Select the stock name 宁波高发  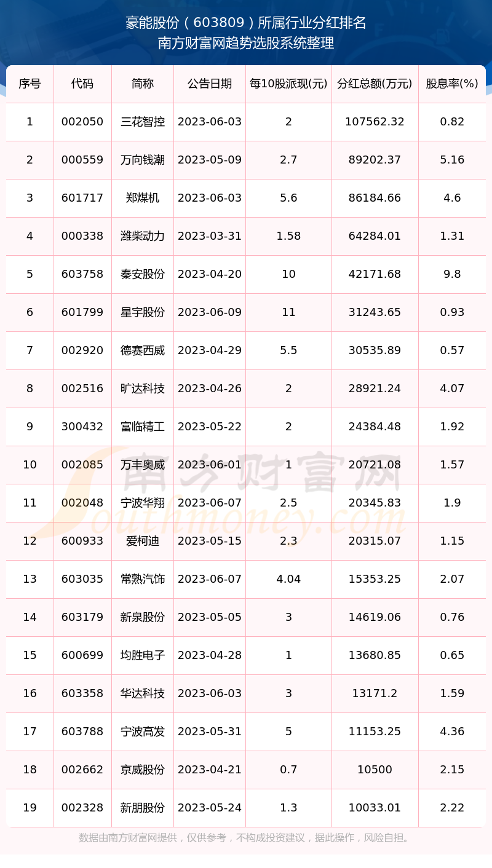pyautogui.click(x=143, y=732)
